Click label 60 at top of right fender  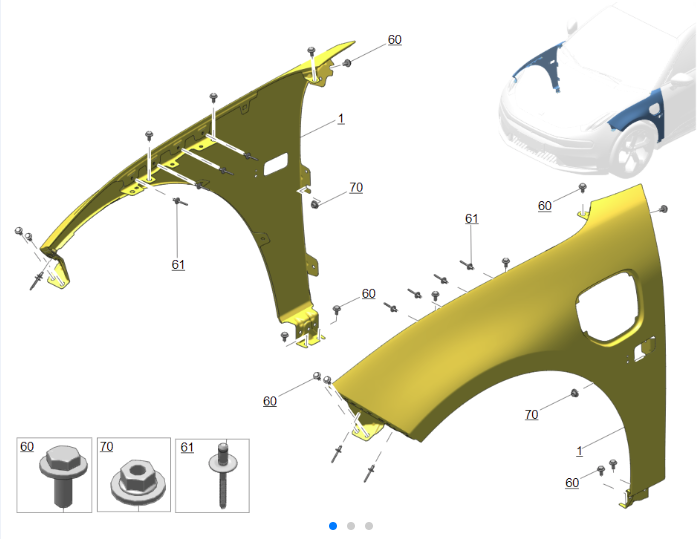pyautogui.click(x=545, y=206)
